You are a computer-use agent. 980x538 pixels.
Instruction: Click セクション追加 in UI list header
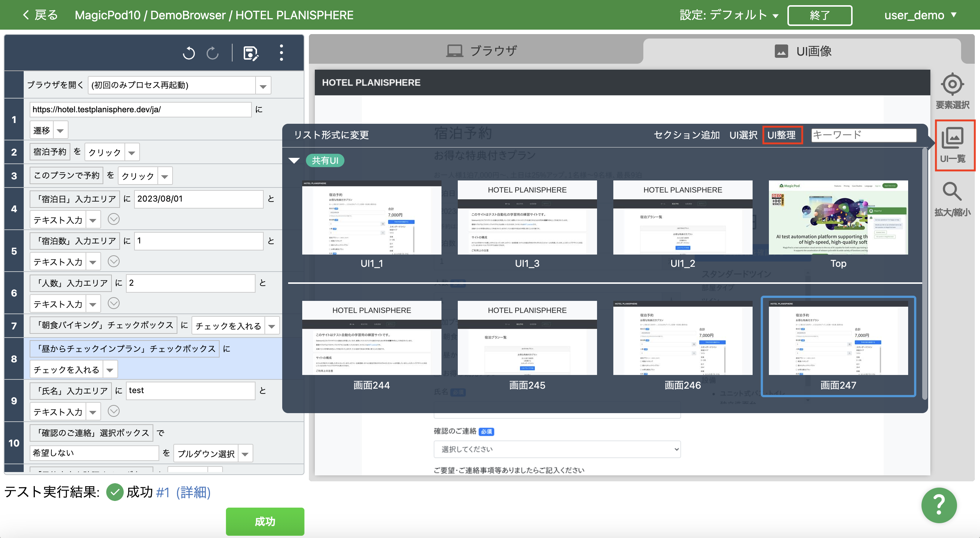(686, 135)
